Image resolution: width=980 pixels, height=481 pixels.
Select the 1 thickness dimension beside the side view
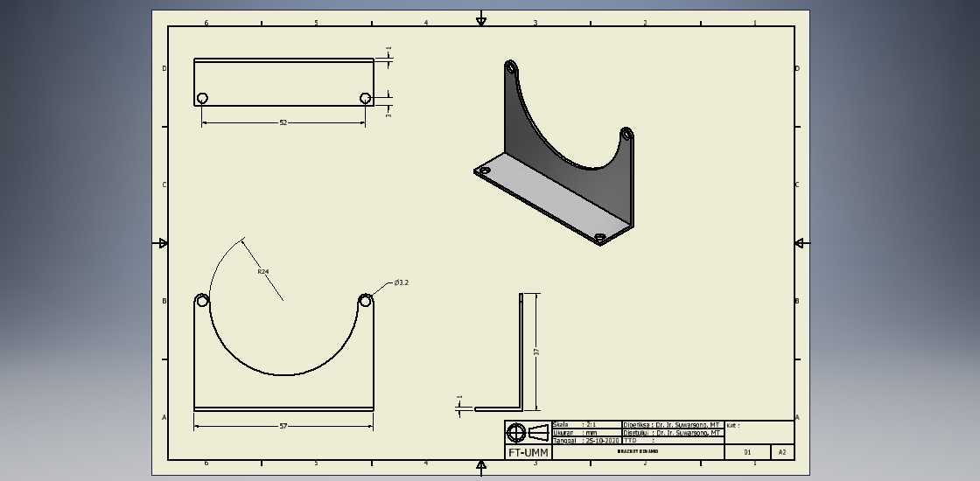point(459,397)
